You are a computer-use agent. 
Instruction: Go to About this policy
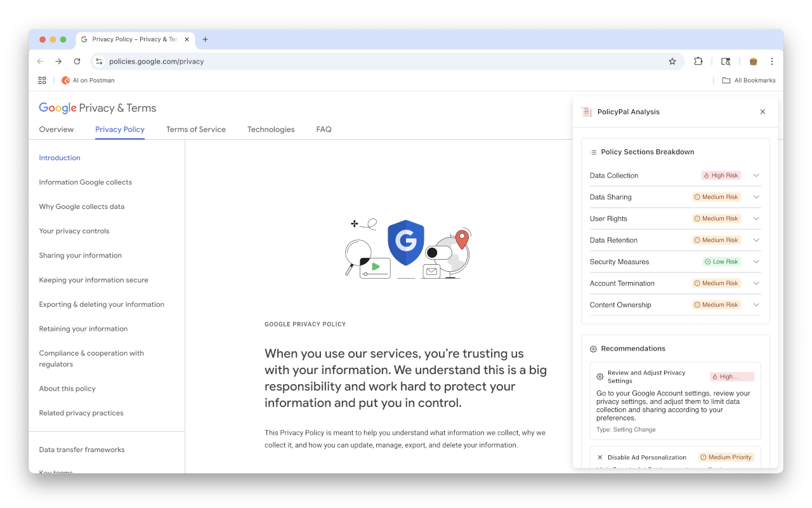tap(67, 389)
